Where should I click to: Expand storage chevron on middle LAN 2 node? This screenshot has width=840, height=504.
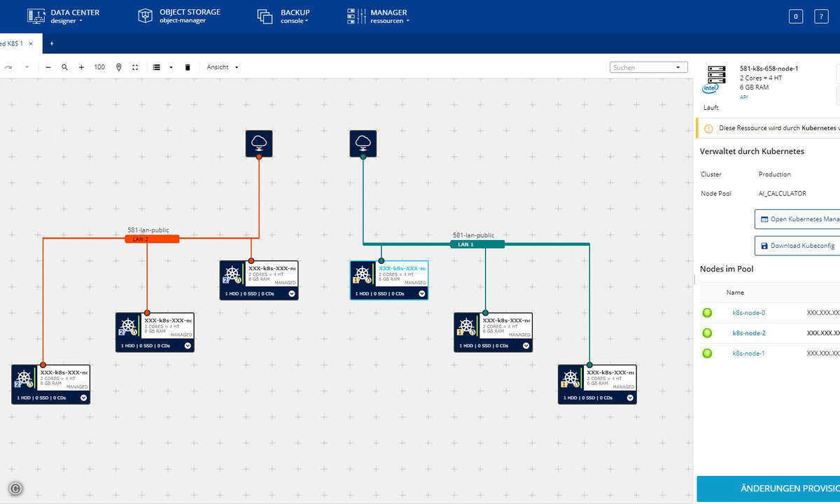coord(188,346)
